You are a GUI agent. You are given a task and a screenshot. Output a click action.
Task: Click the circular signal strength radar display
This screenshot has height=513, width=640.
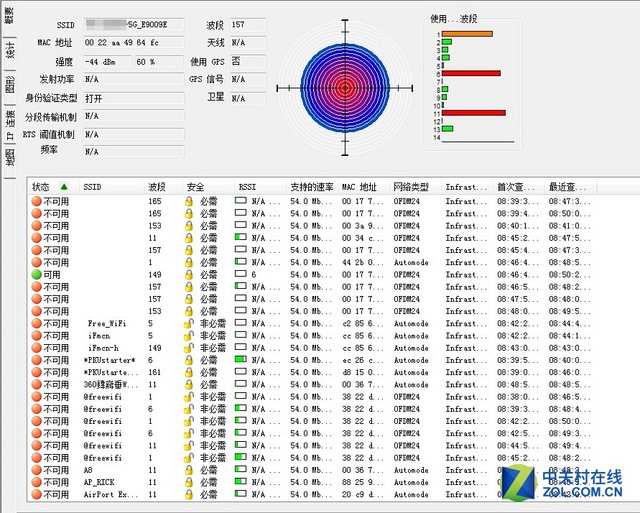click(x=345, y=88)
